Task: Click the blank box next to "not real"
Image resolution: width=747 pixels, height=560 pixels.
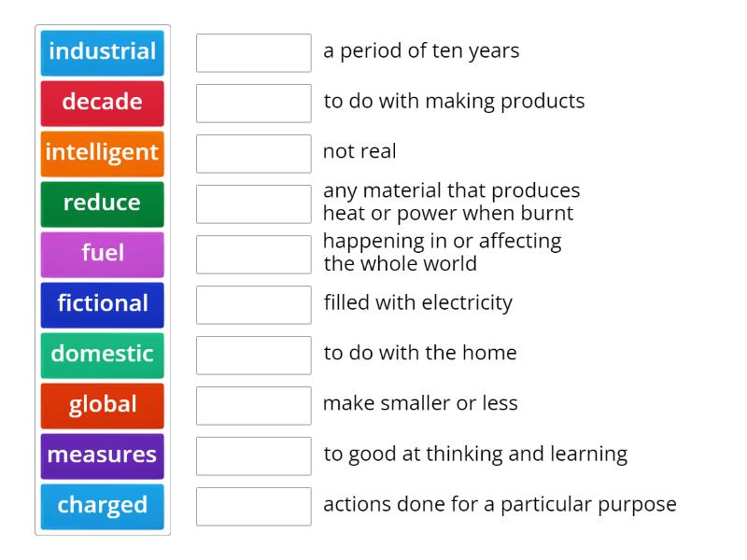Action: pyautogui.click(x=254, y=153)
